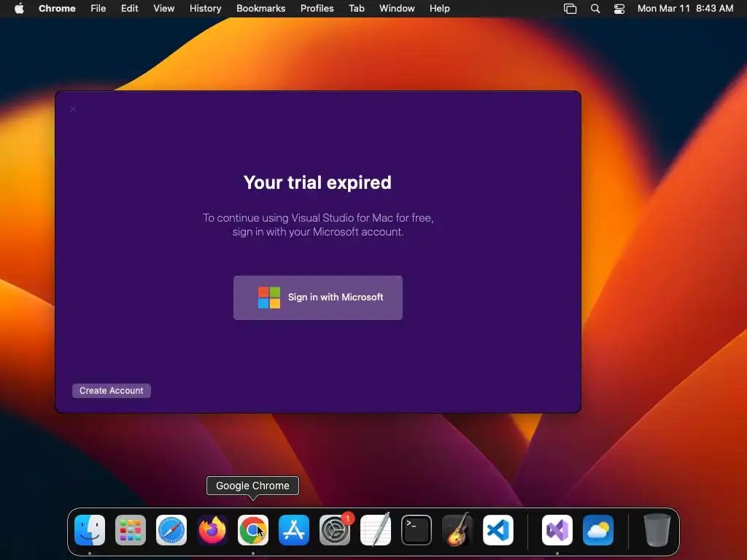The height and width of the screenshot is (560, 747).
Task: Click the 'To continue using Visual Studio' text
Action: (x=318, y=225)
